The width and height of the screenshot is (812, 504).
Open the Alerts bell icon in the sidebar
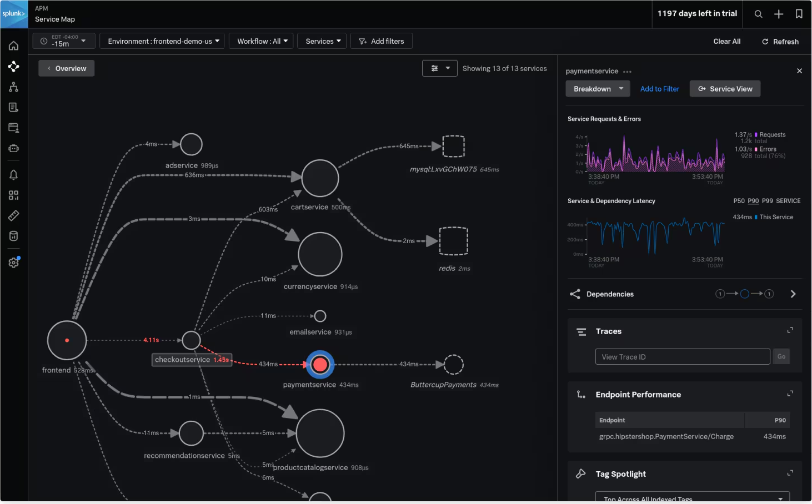click(13, 174)
